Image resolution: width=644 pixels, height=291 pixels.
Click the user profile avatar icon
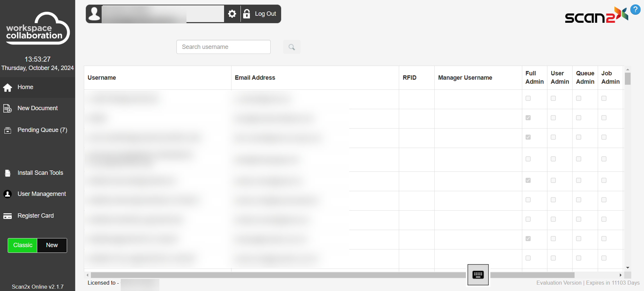(95, 14)
